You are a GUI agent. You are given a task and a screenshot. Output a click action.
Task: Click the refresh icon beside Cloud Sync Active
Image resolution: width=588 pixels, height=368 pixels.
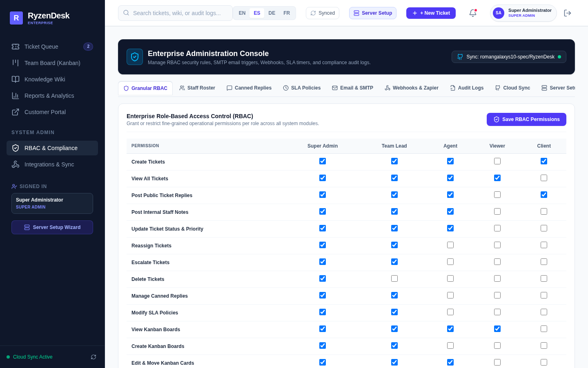pyautogui.click(x=94, y=357)
